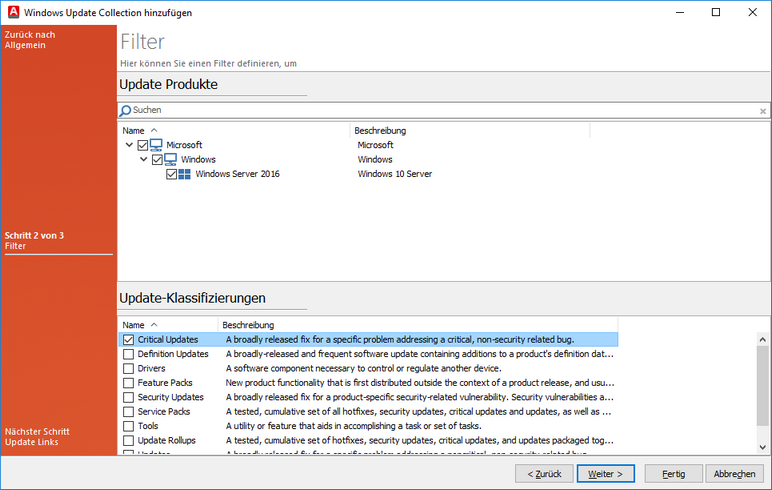
Task: Click into the Suchen search field
Action: point(443,110)
